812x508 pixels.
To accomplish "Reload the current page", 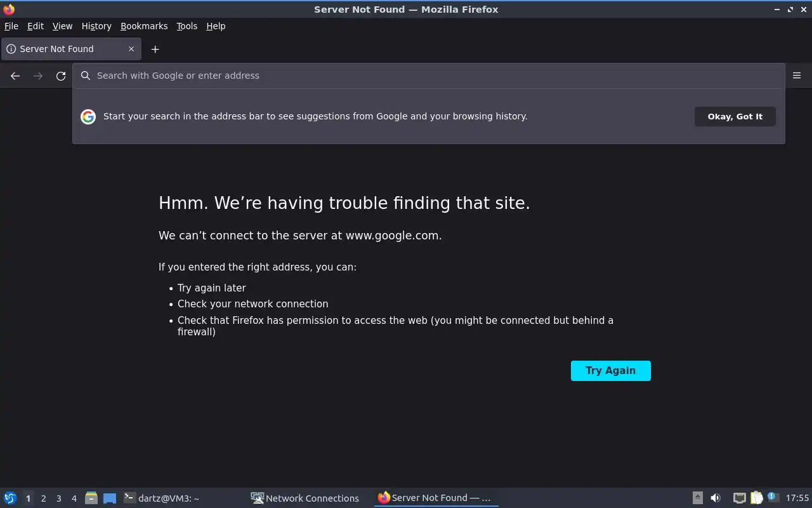I will pos(61,76).
